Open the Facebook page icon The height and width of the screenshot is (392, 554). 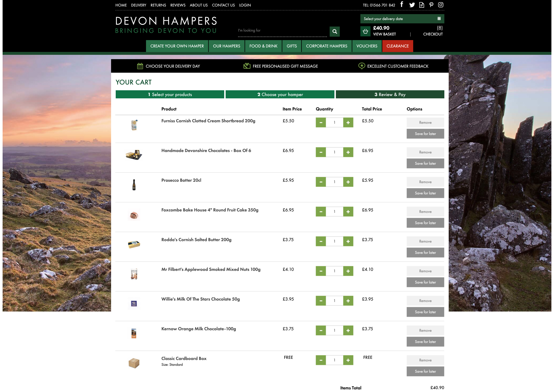(402, 5)
